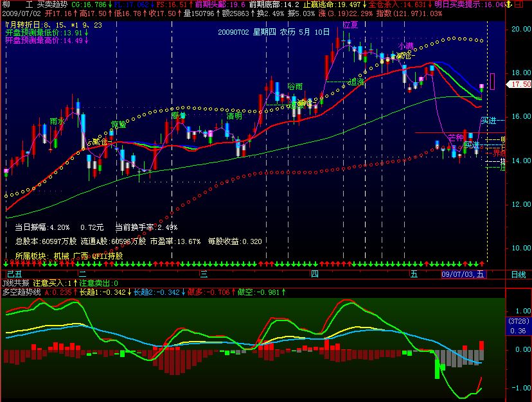Click the 20090702 星期四 date caption

coord(274,32)
